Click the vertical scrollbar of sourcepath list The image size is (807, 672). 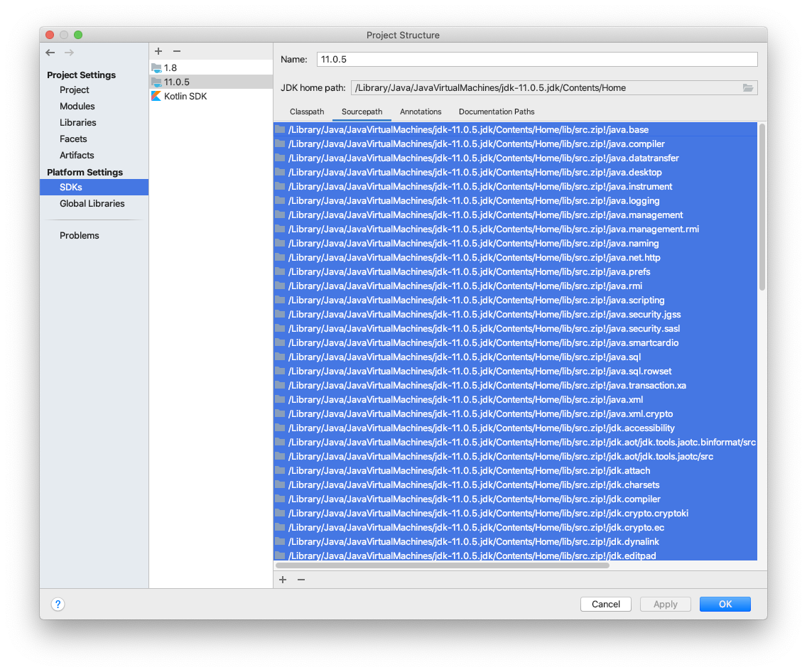click(762, 207)
